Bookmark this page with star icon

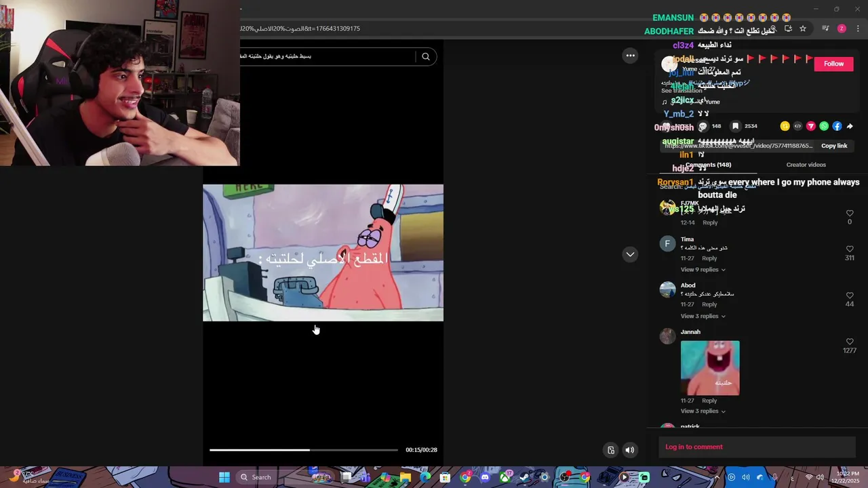803,28
